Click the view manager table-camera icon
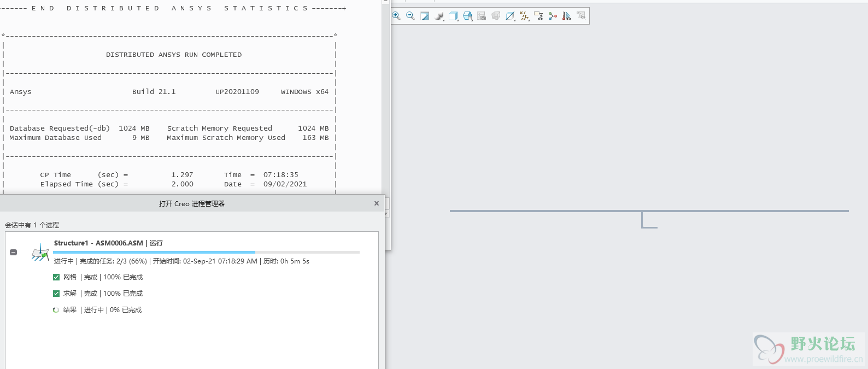Viewport: 868px width, 369px height. (x=482, y=16)
